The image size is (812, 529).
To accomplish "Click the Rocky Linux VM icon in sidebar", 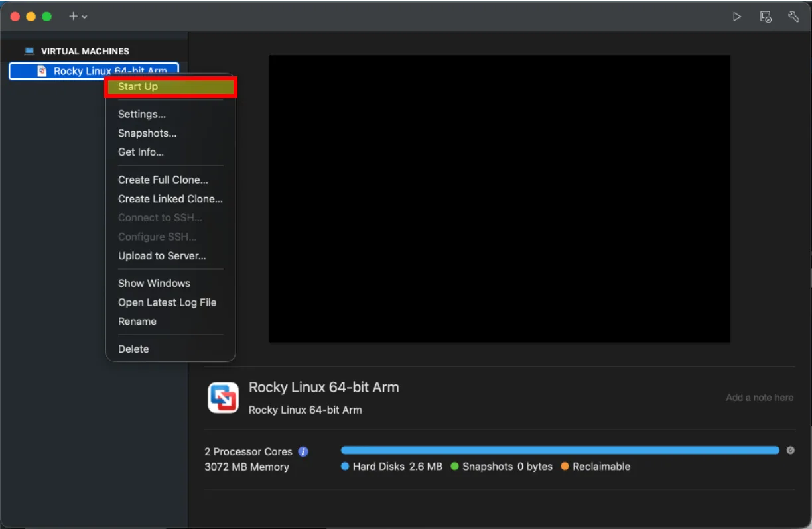I will point(42,71).
